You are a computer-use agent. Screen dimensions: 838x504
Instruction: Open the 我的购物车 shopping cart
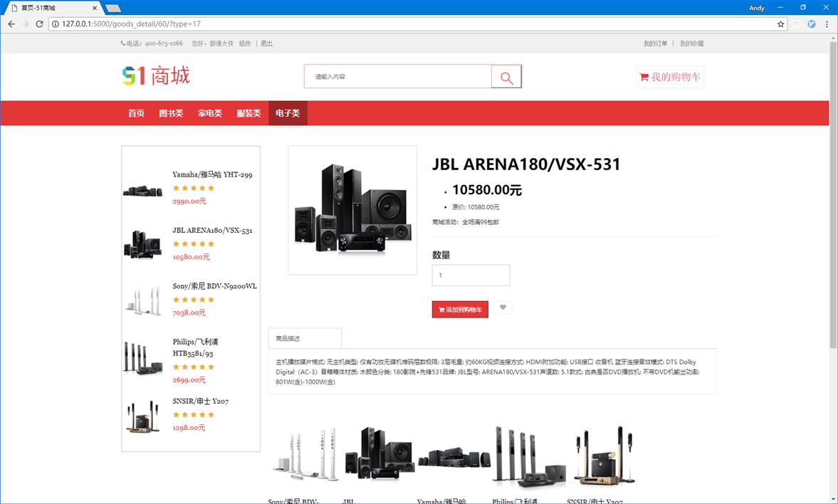point(669,77)
